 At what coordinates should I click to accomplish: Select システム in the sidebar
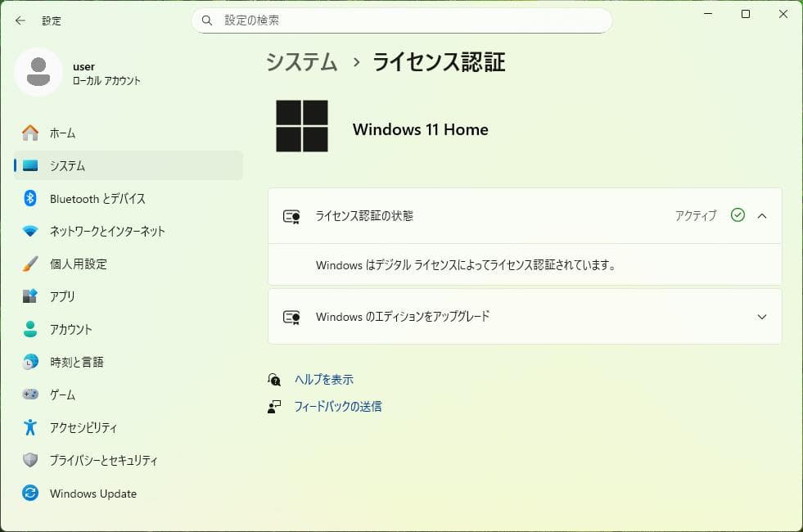[x=129, y=165]
